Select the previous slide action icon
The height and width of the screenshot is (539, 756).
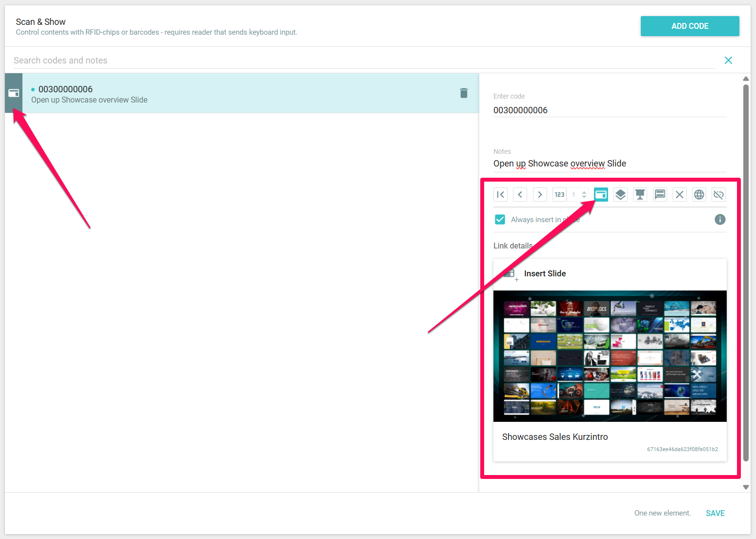[x=520, y=195]
